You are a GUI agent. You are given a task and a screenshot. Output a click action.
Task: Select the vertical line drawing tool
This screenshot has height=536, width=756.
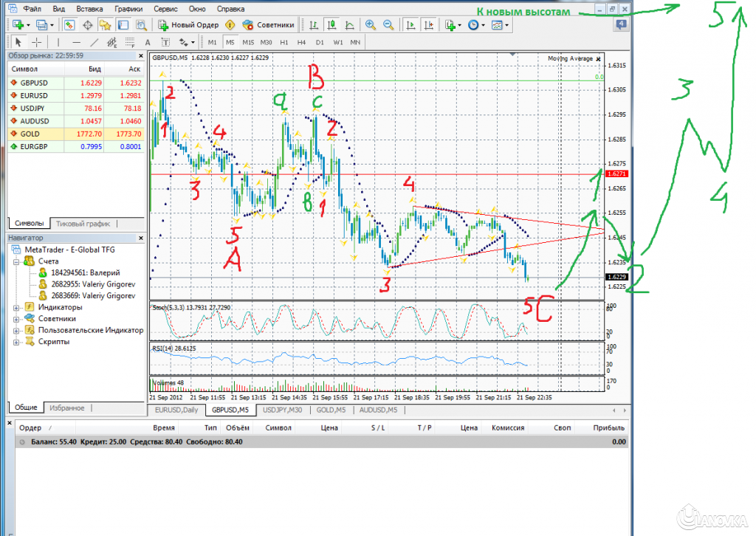56,42
